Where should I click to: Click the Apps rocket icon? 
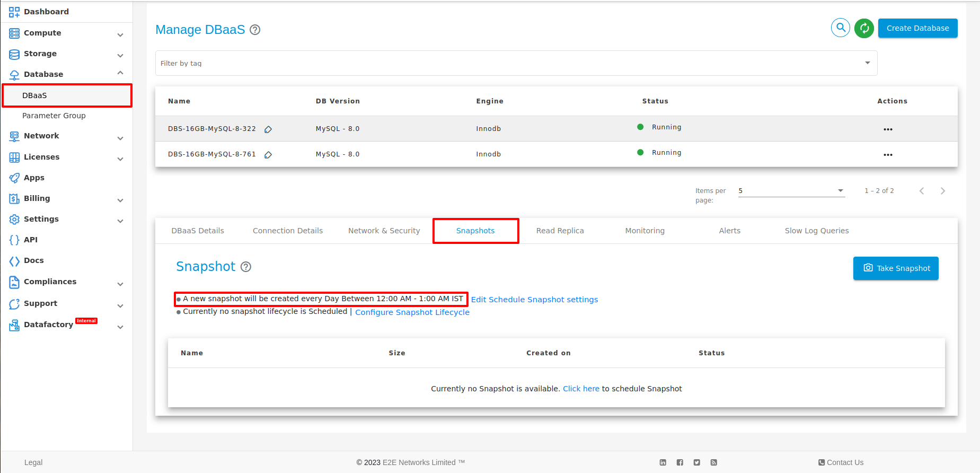14,178
